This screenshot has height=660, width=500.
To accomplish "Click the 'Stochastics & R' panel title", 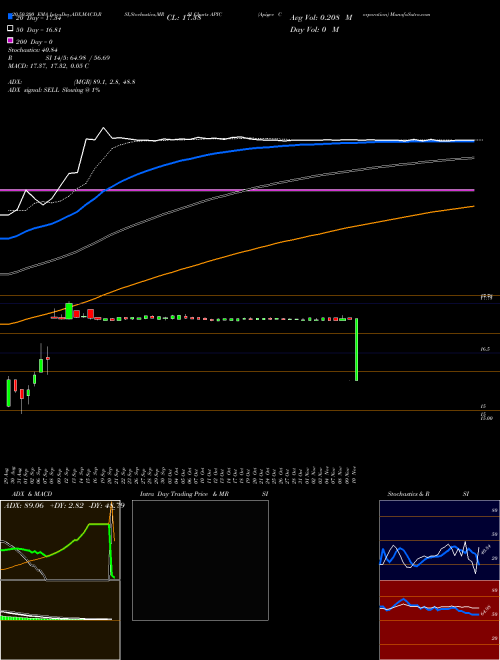I will tap(409, 494).
